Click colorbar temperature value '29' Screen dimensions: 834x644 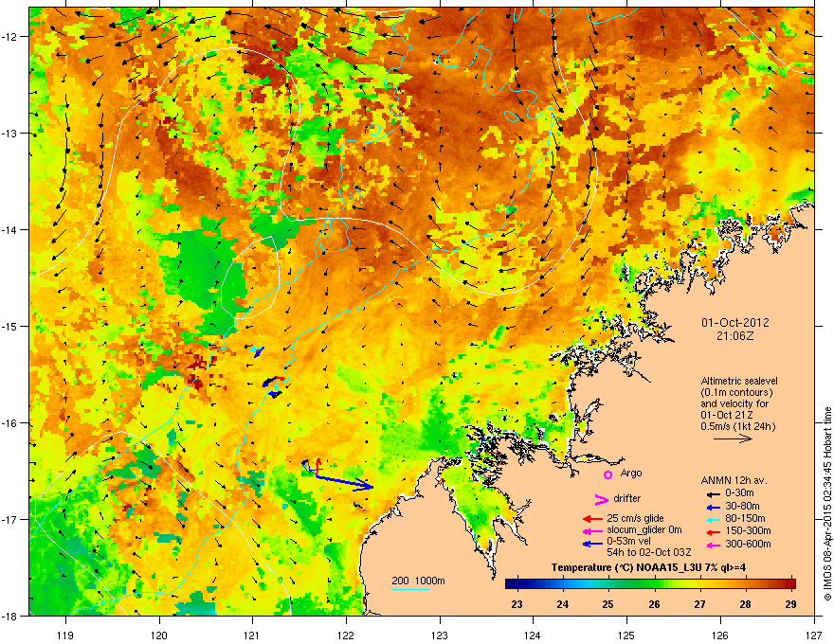point(791,604)
